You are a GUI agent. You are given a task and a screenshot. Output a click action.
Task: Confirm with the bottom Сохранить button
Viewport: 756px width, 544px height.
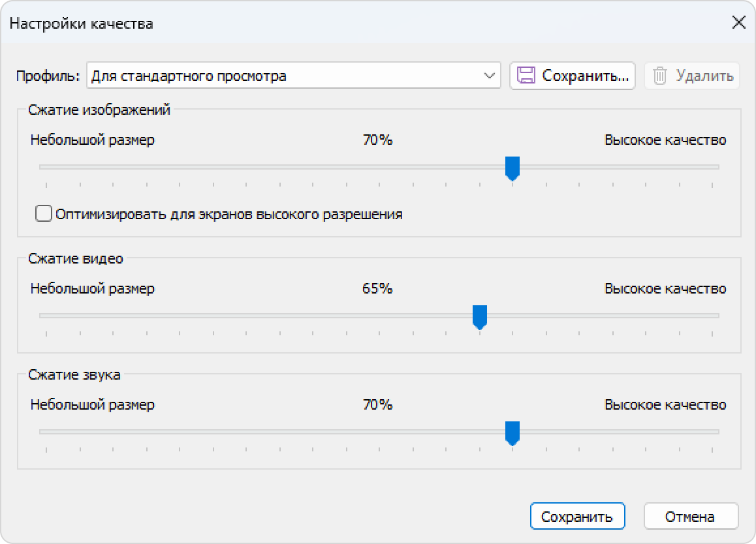click(x=578, y=517)
